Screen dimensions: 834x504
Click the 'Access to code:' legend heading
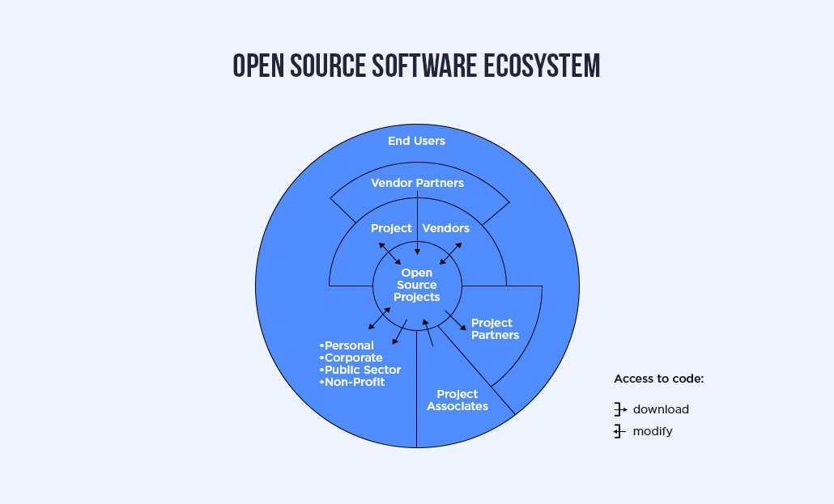pyautogui.click(x=658, y=379)
